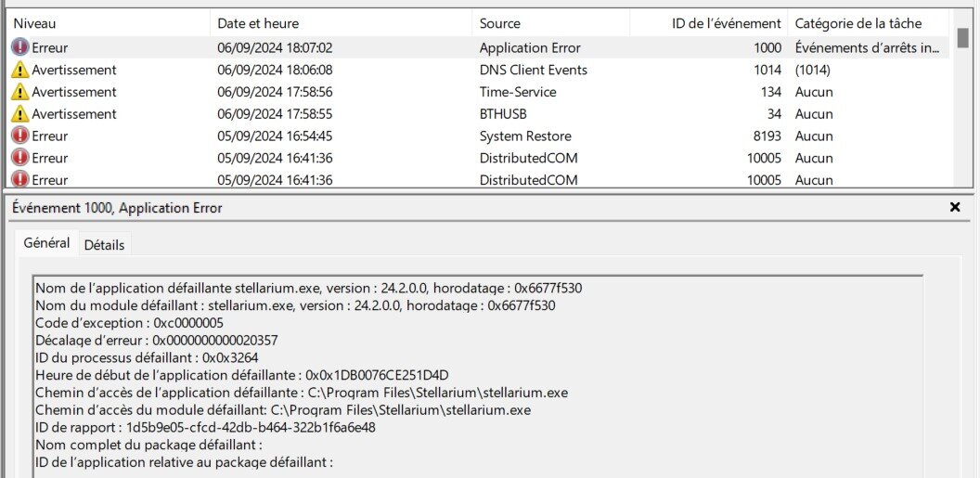Click the warning icon for DNS Client Events
Image resolution: width=980 pixels, height=478 pixels.
tap(19, 70)
